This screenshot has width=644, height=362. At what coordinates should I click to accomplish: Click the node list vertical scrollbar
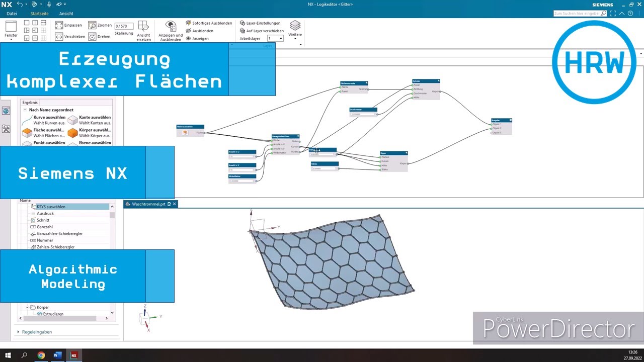112,215
